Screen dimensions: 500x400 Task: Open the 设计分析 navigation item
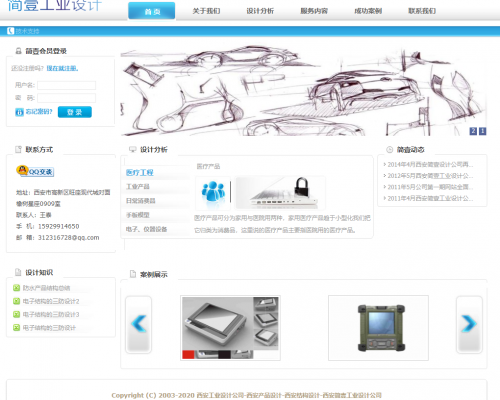coord(260,11)
